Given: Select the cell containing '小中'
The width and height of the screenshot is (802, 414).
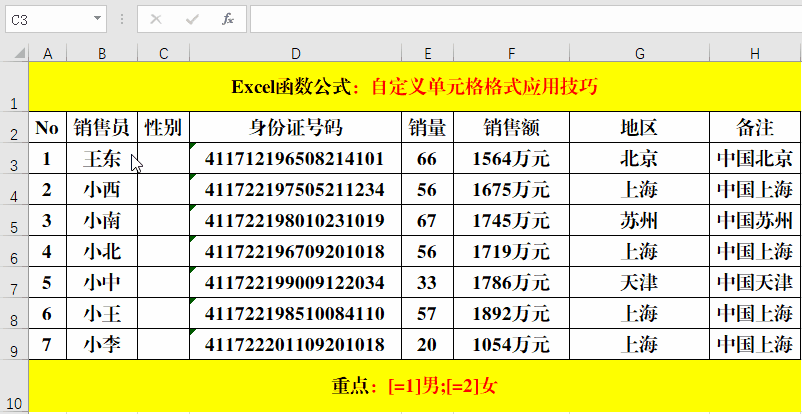Looking at the screenshot, I should coord(102,282).
